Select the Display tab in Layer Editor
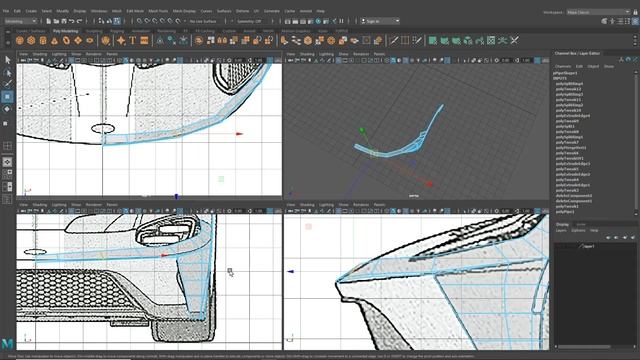Image resolution: width=640 pixels, height=360 pixels. (562, 224)
